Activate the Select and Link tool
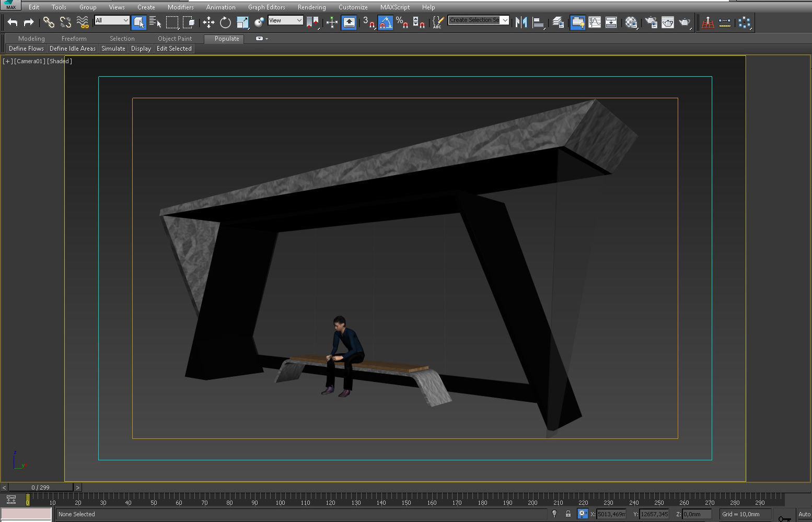Screen dimensions: 812x522 (x=49, y=22)
